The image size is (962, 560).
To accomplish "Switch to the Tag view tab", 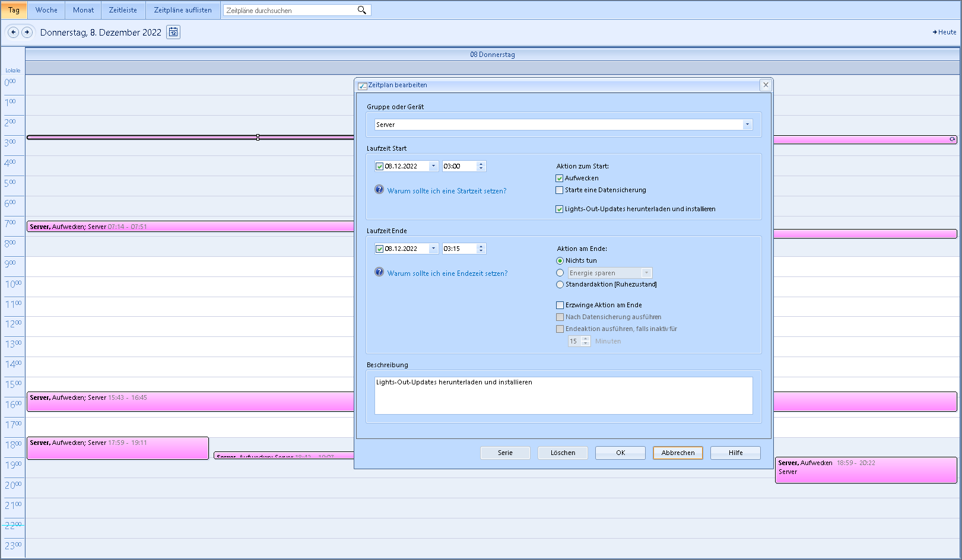I will (14, 10).
